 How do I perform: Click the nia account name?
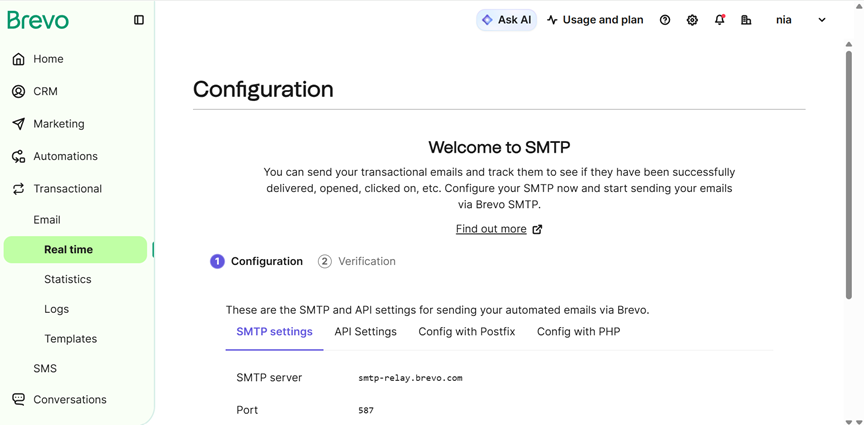(x=784, y=20)
